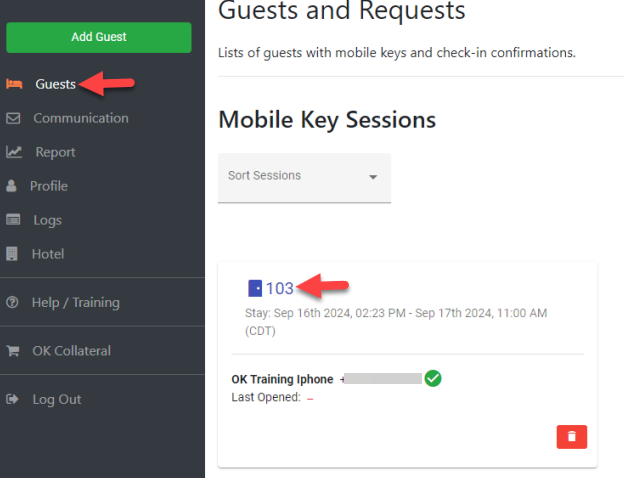624x478 pixels.
Task: Click the Communication envelope icon
Action: [13, 118]
